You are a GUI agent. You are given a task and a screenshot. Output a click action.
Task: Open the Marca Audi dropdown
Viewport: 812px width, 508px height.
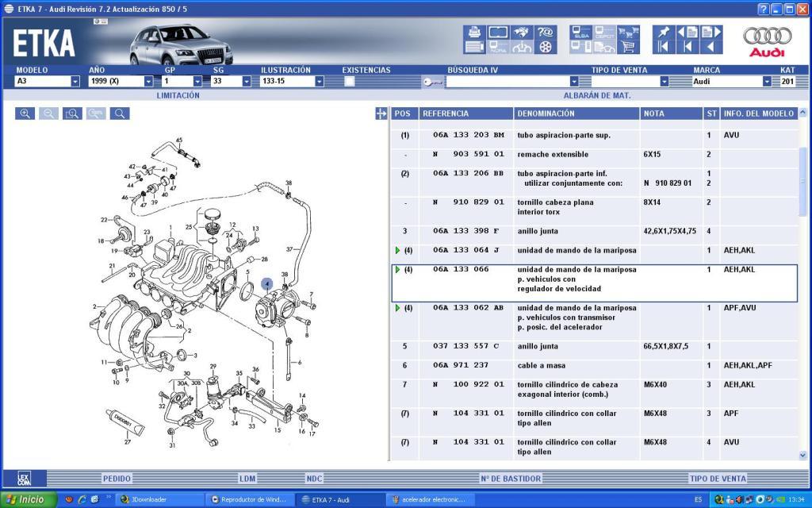coord(767,82)
